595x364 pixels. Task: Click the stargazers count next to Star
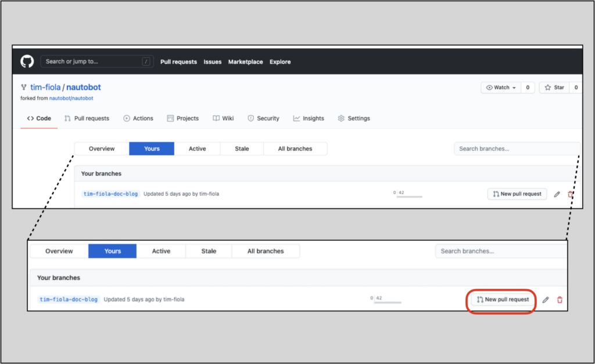(x=576, y=88)
